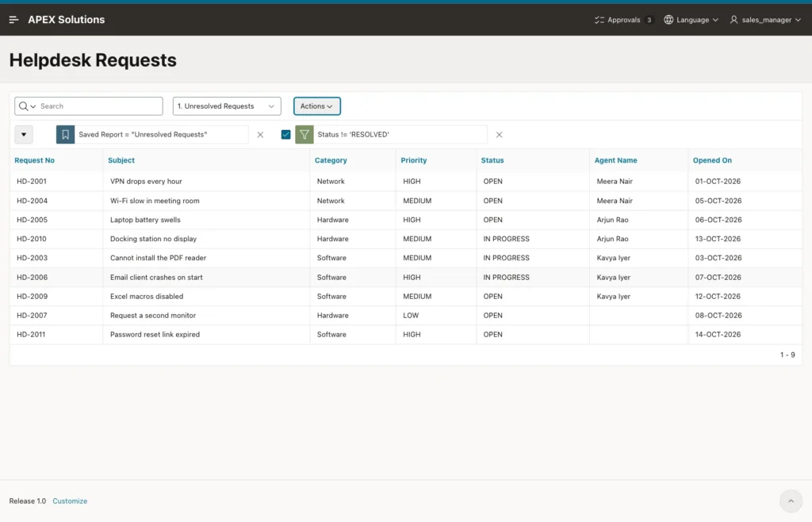Click the subject 'Cannot install the PDF reader'
Screen dimensions: 812x522
point(158,258)
